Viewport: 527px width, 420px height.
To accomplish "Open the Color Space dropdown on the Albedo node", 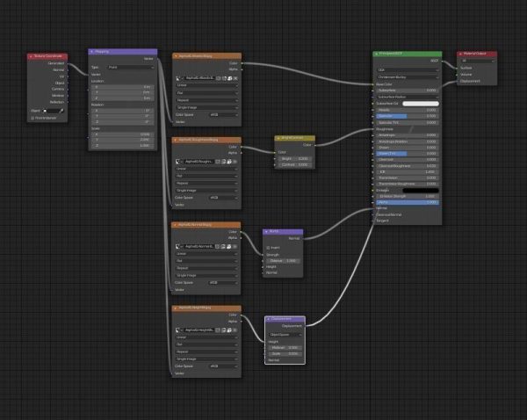I will point(223,115).
